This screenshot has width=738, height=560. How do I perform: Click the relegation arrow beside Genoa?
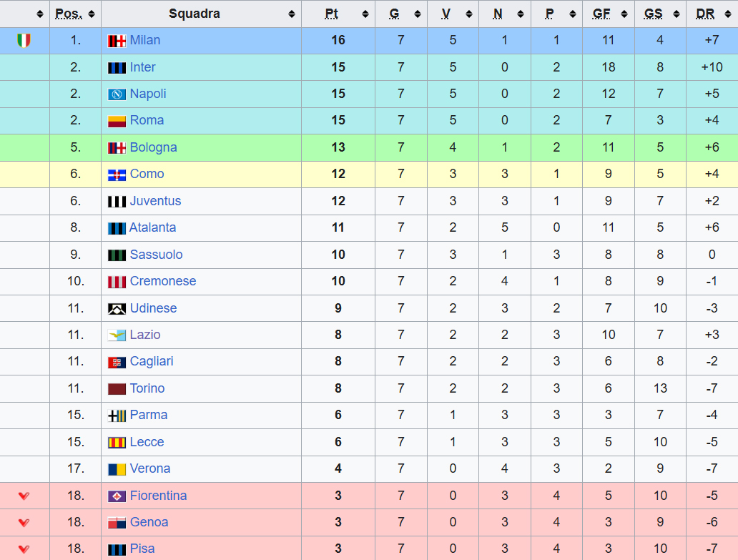24,523
